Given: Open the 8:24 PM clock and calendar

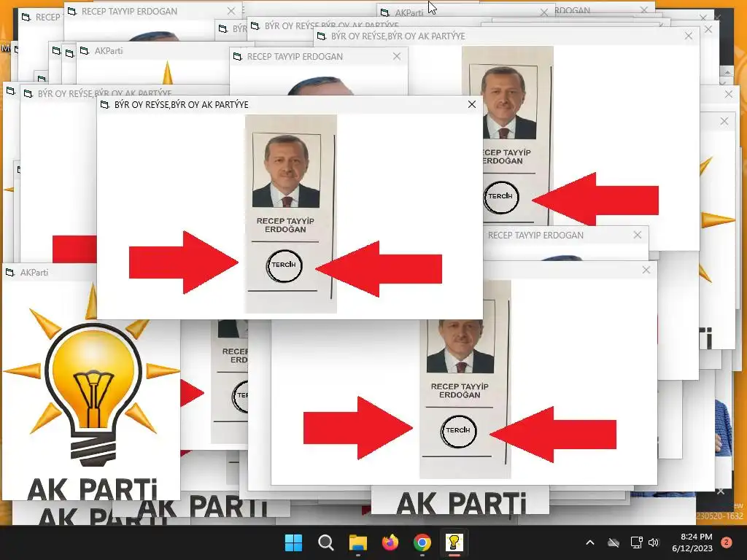Looking at the screenshot, I should pyautogui.click(x=692, y=542).
